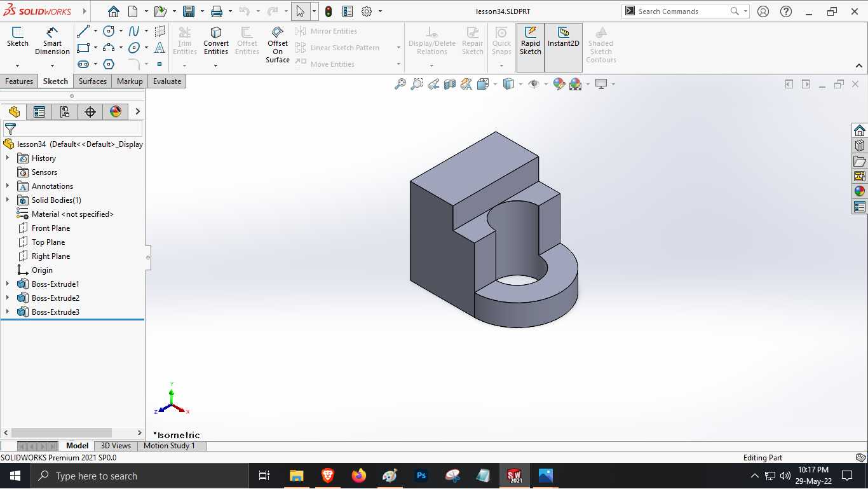Expand the Solid Bodies(1) node
This screenshot has width=868, height=496.
pos(8,200)
